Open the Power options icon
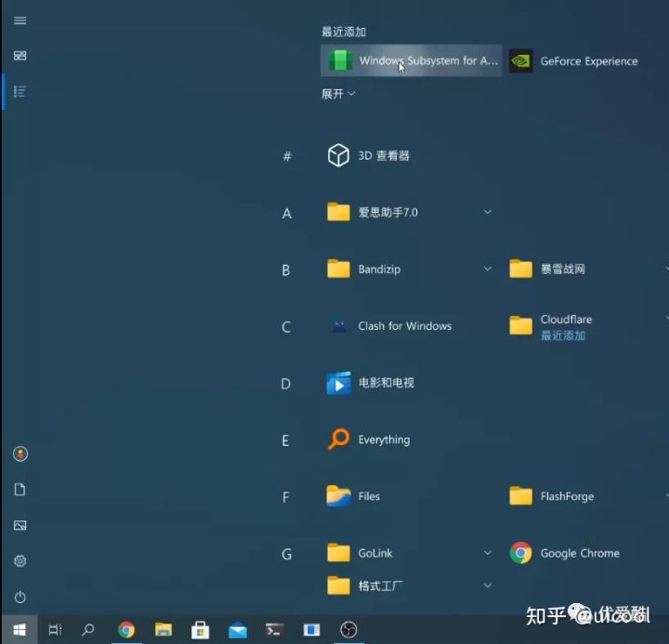 (20, 597)
